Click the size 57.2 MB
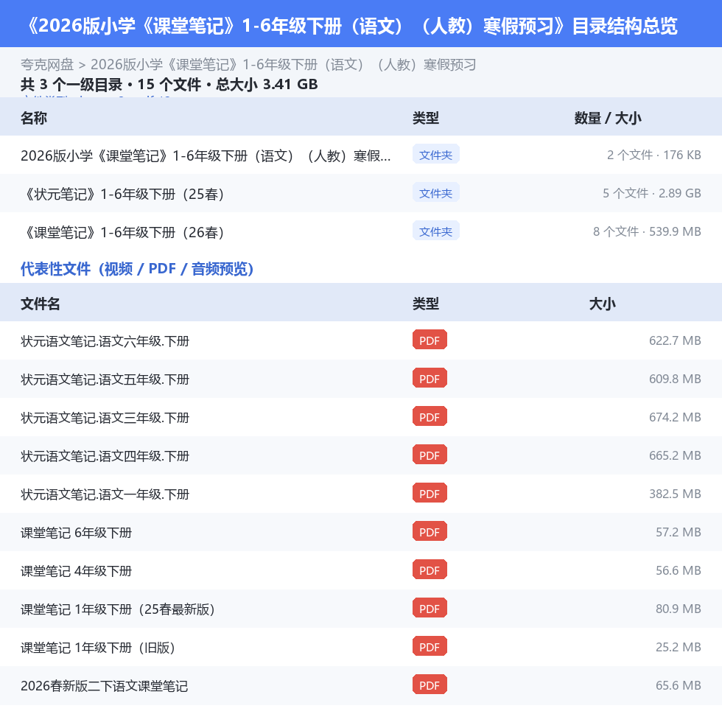Image resolution: width=722 pixels, height=728 pixels. pyautogui.click(x=678, y=532)
